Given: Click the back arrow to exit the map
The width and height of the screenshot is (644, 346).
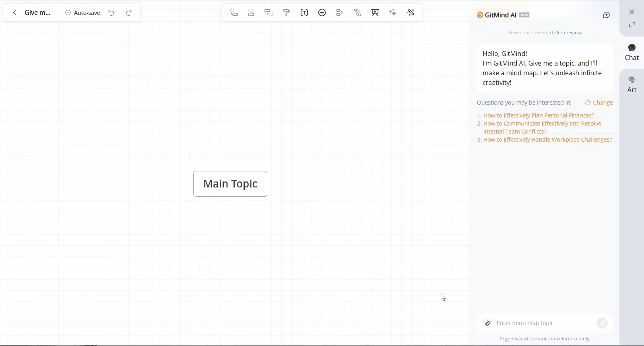Looking at the screenshot, I should pyautogui.click(x=15, y=13).
